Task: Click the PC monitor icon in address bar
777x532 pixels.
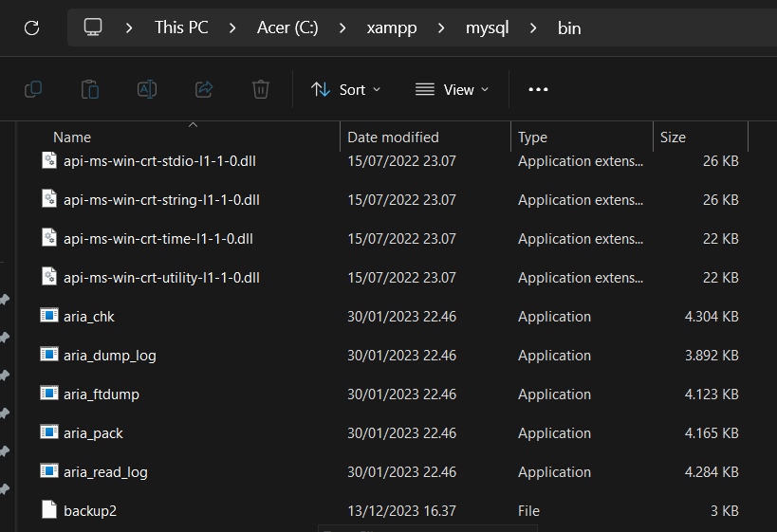Action: click(x=93, y=28)
